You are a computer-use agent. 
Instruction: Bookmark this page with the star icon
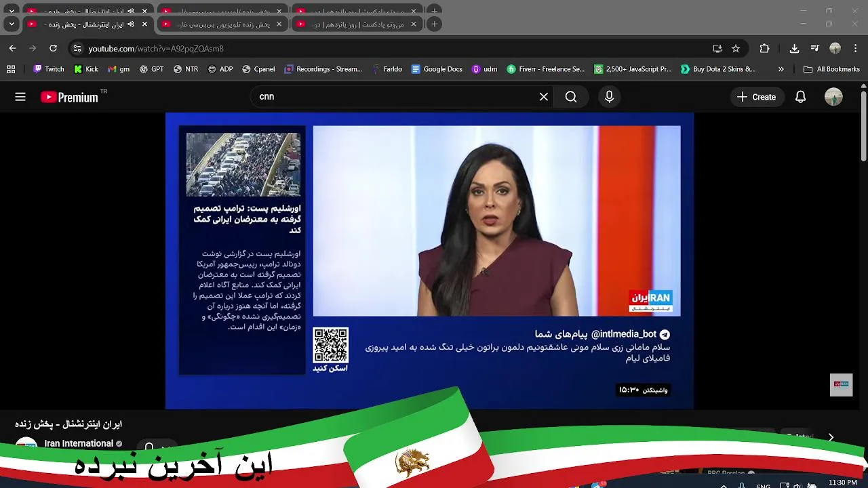pos(736,49)
